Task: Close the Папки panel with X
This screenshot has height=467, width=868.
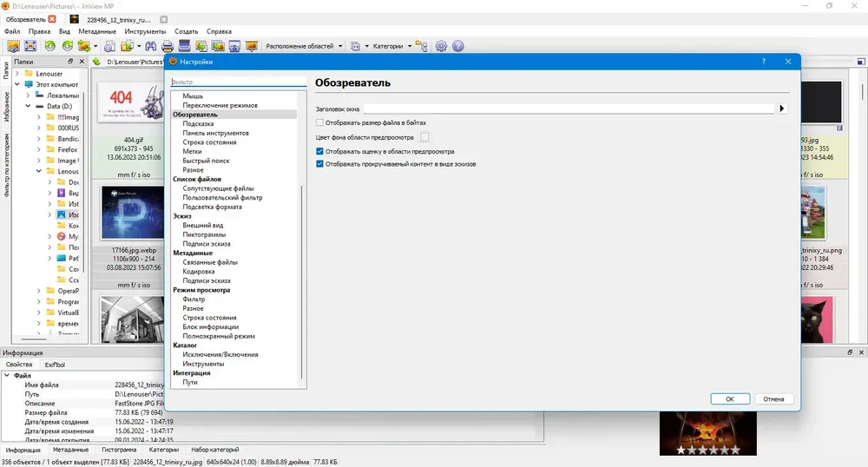Action: tap(82, 62)
